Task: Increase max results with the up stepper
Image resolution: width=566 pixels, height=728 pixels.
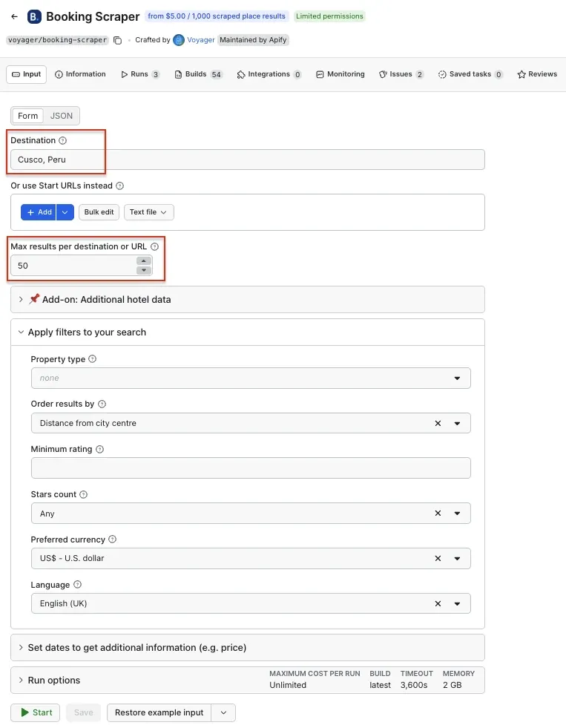Action: [144, 261]
